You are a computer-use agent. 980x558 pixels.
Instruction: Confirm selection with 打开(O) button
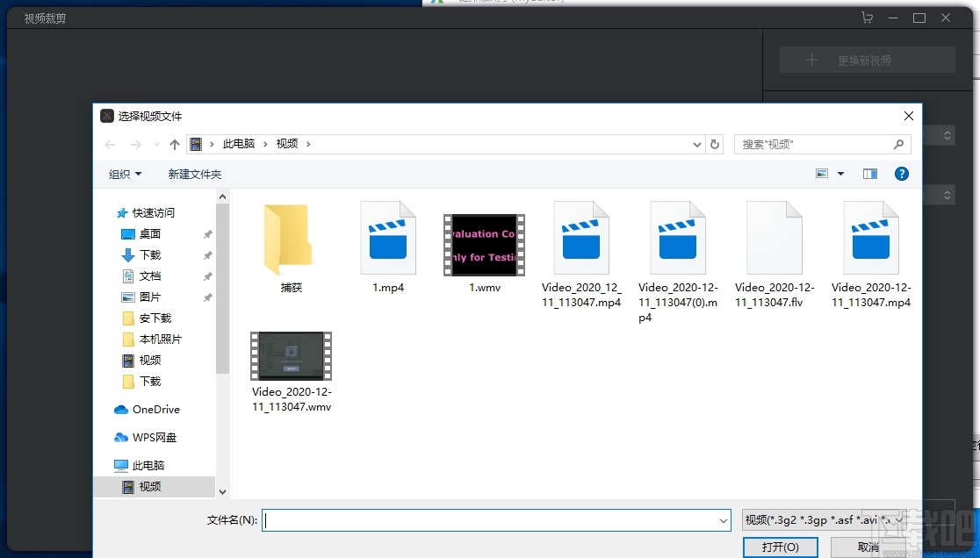click(x=780, y=546)
